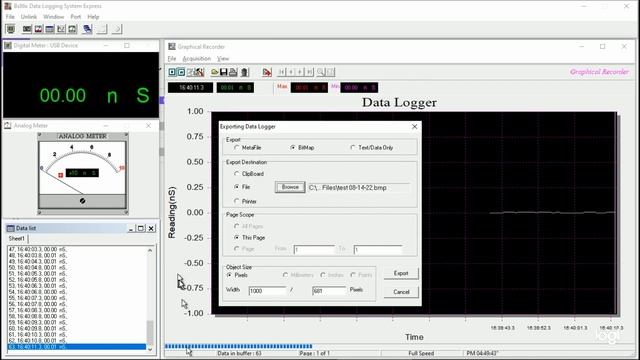Click the printer icon in recorder toolbar

pos(233,72)
